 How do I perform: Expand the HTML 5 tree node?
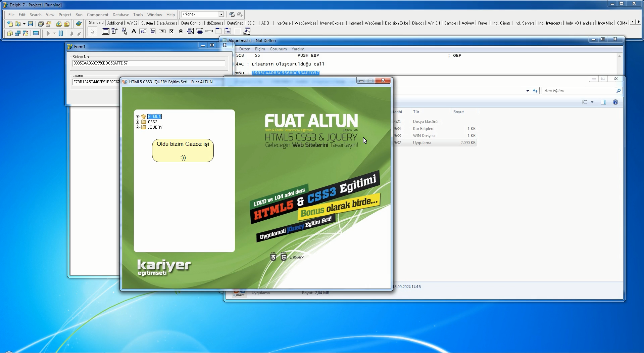point(138,117)
